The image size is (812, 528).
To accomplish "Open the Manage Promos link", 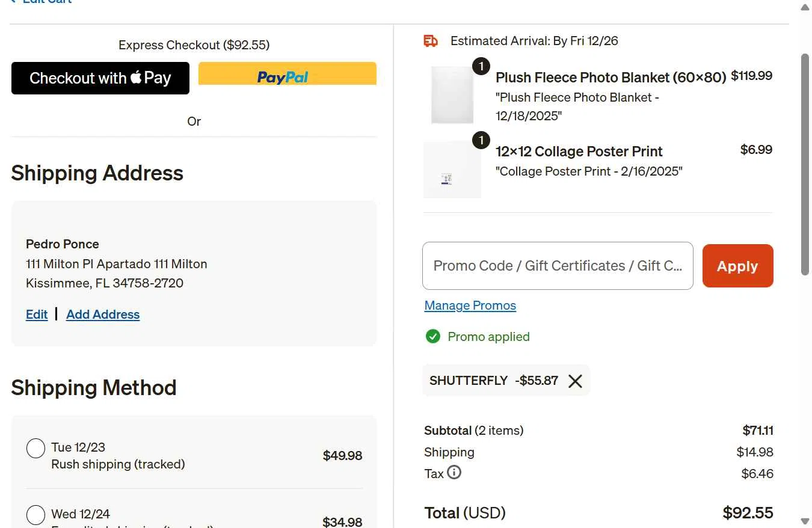I will pyautogui.click(x=470, y=305).
